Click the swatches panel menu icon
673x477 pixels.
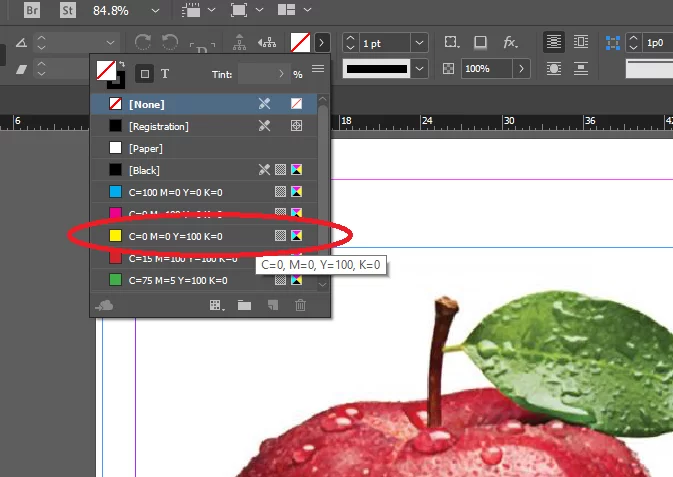317,70
